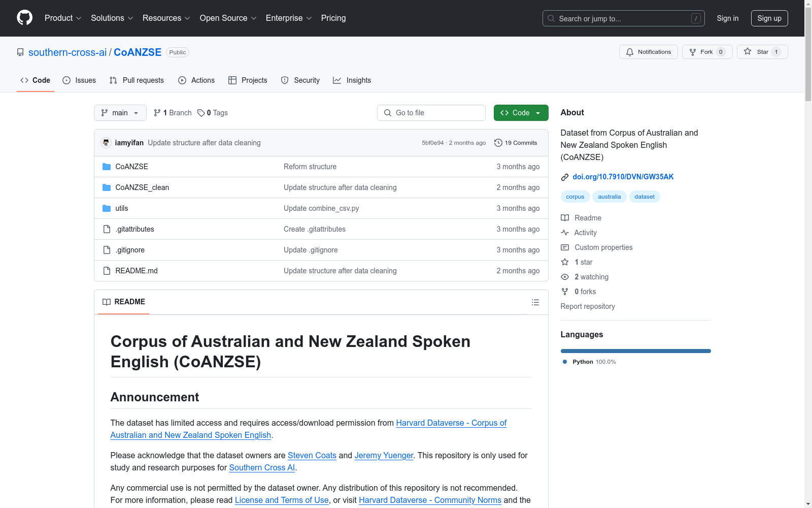
Task: Open the Create .gitattributes commit message
Action: (x=315, y=229)
